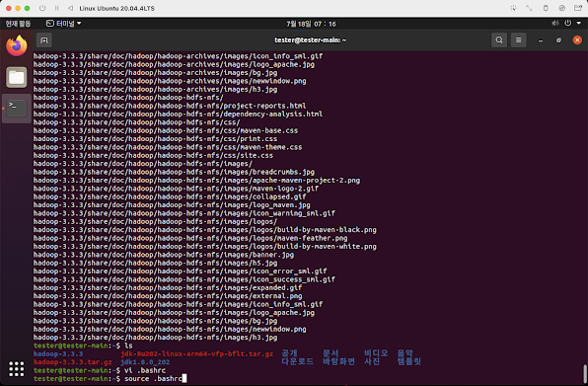This screenshot has height=386, width=588.
Task: Click the build-by-maven-black.png line
Action: click(x=205, y=230)
